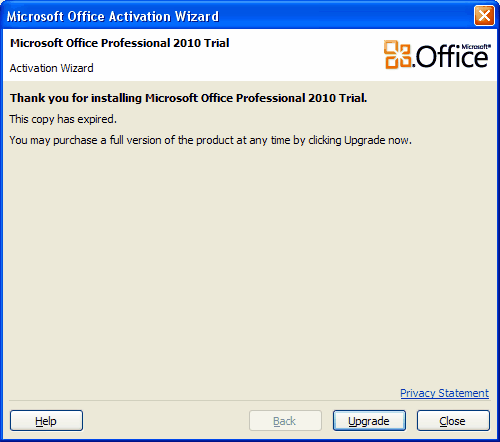Click the black Office wordmark in the logo
Viewport: 500px width, 442px height.
(x=451, y=57)
